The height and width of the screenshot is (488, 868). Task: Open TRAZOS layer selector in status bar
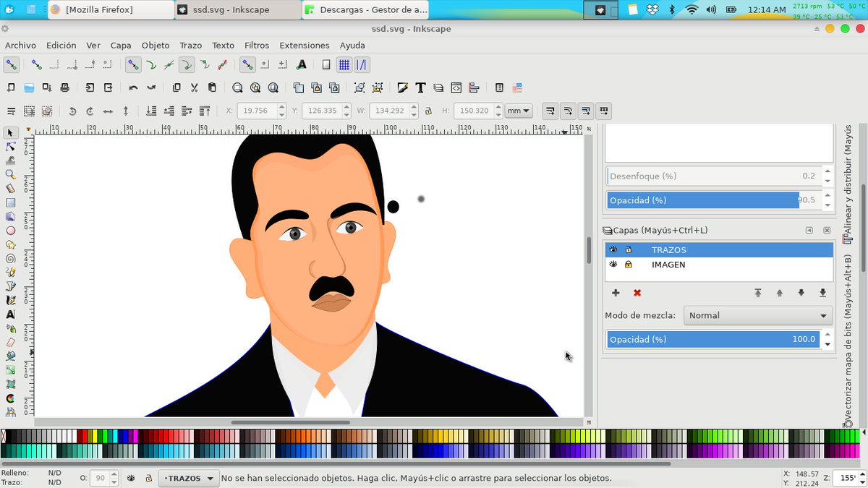[x=190, y=479]
